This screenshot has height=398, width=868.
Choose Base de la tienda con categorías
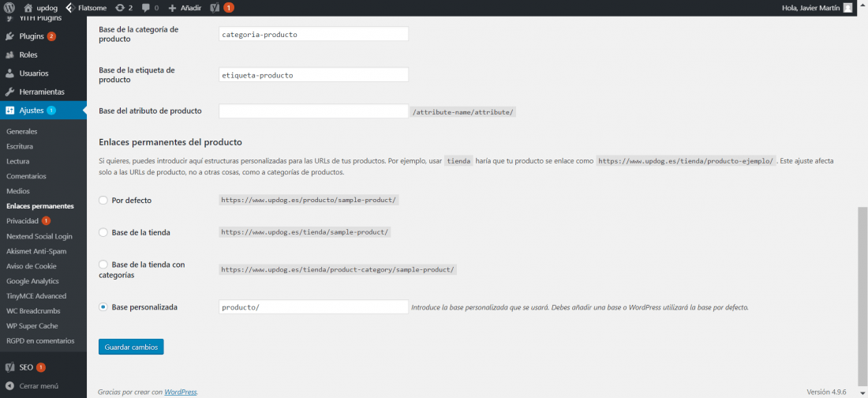click(x=103, y=265)
